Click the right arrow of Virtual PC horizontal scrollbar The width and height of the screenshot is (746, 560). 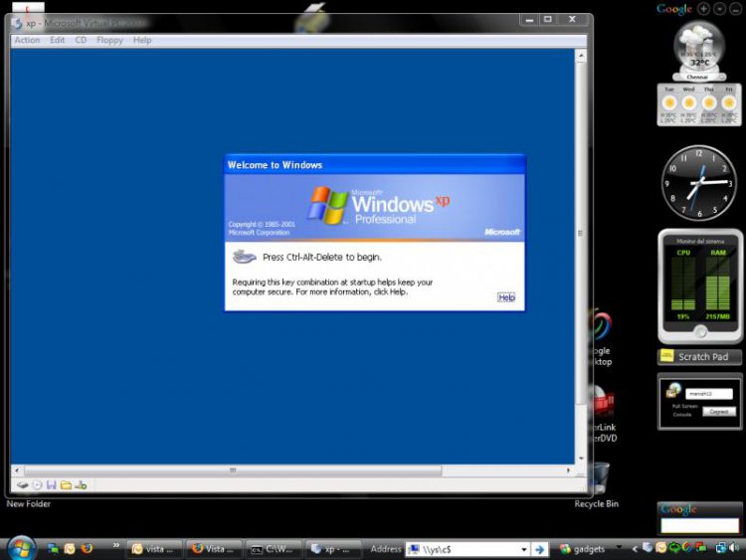pyautogui.click(x=569, y=470)
